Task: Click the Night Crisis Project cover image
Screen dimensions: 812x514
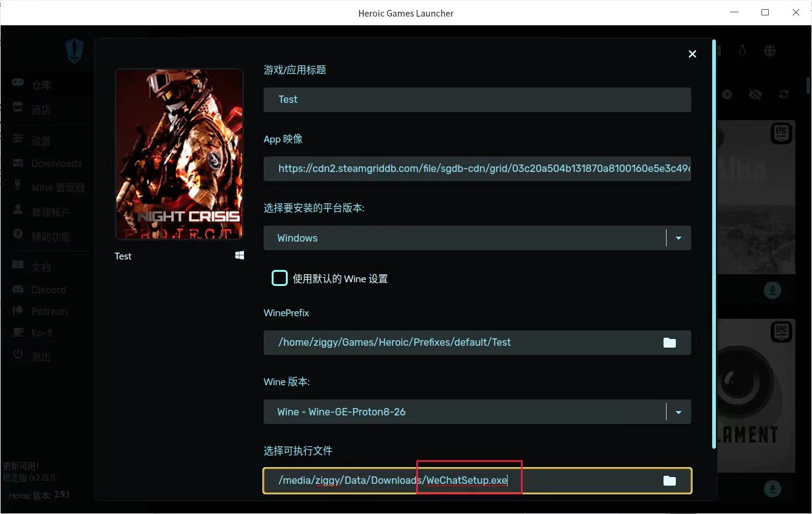Action: 179,154
